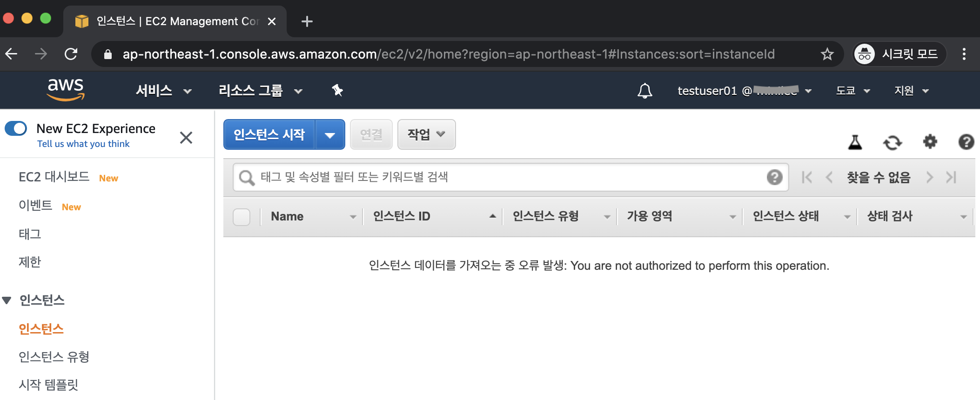Click the AWS logo home icon

(66, 89)
